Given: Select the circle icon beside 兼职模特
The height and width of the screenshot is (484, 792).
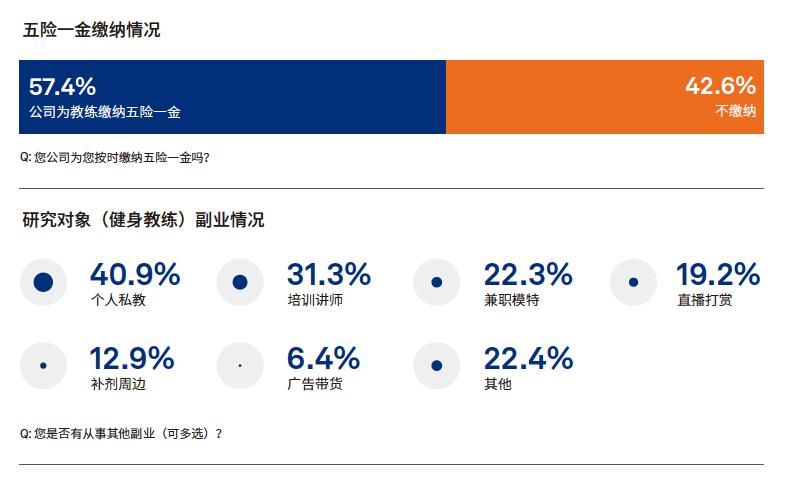Looking at the screenshot, I should click(x=436, y=282).
